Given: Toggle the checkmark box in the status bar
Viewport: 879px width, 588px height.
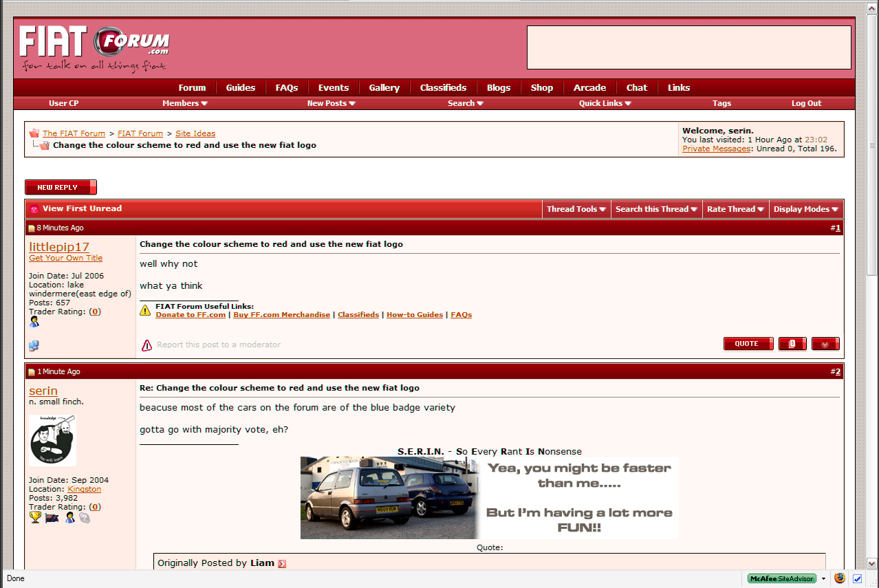Looking at the screenshot, I should point(858,578).
